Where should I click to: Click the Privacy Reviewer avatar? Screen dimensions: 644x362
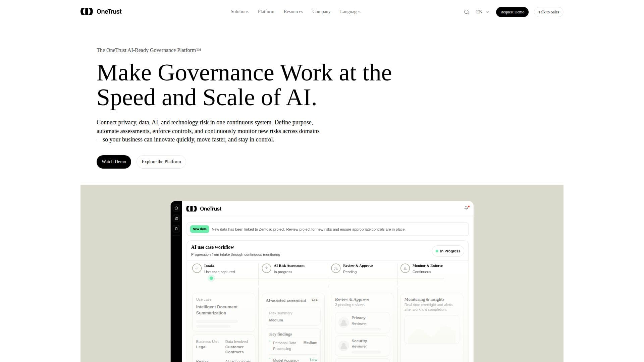(x=343, y=322)
